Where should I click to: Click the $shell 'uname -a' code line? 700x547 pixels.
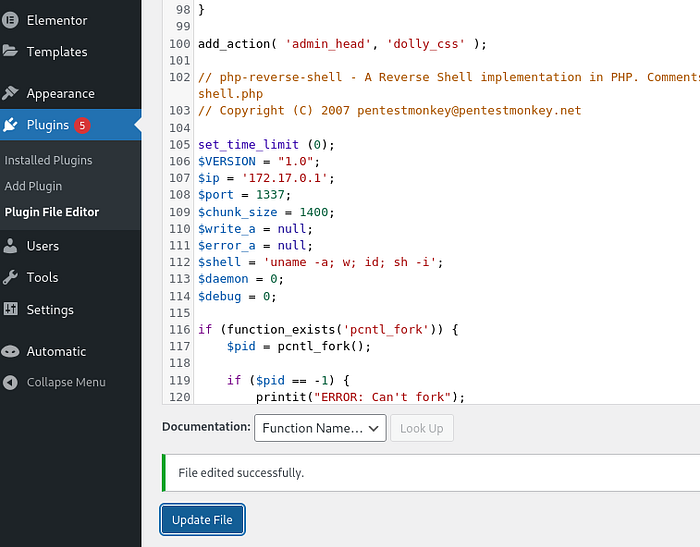click(321, 262)
